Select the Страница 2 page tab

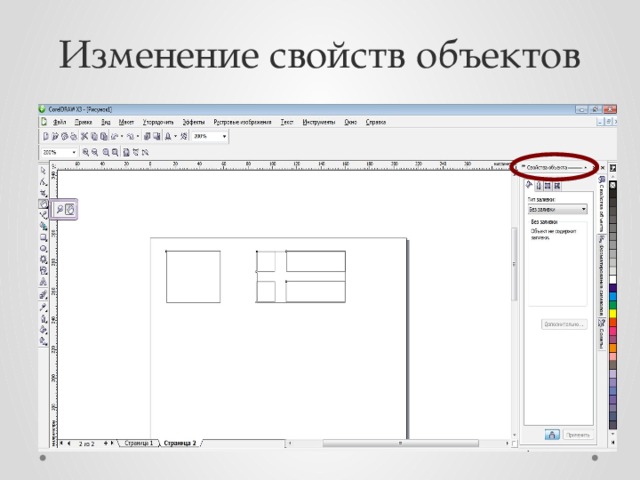pos(180,443)
